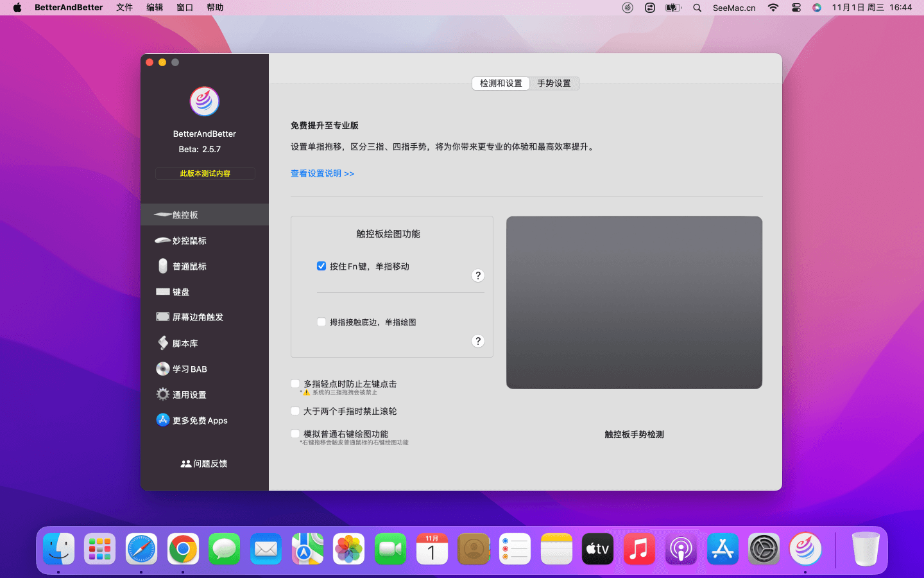Open 通用设置 gear section
The height and width of the screenshot is (578, 924).
pos(189,395)
